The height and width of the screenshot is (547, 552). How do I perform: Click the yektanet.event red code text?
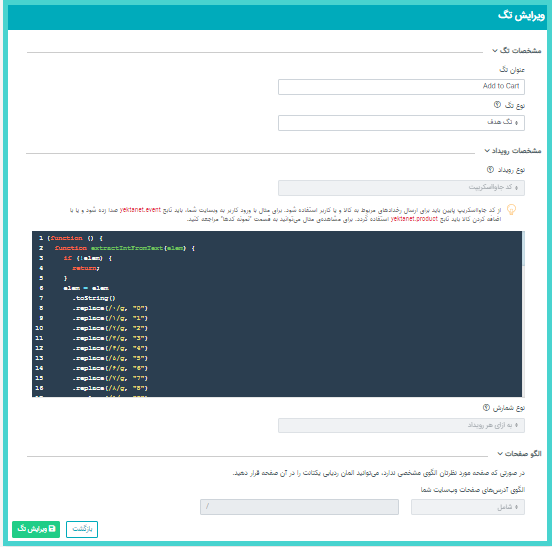tap(140, 210)
